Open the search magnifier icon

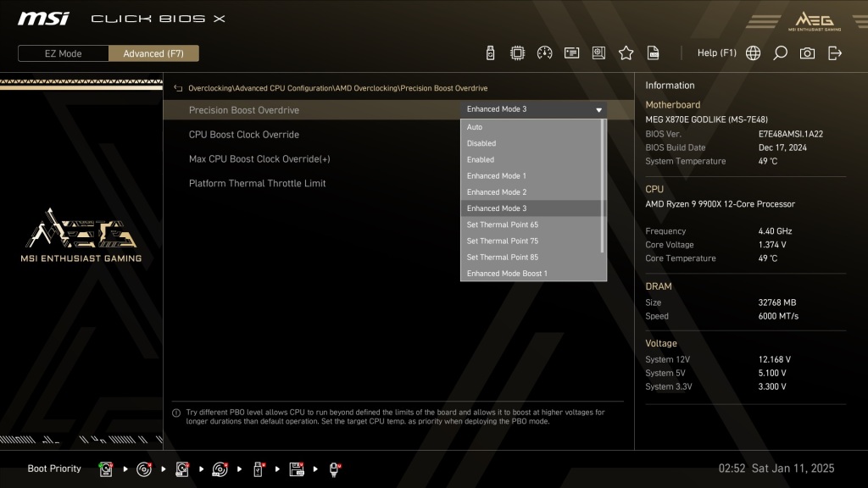click(x=780, y=53)
